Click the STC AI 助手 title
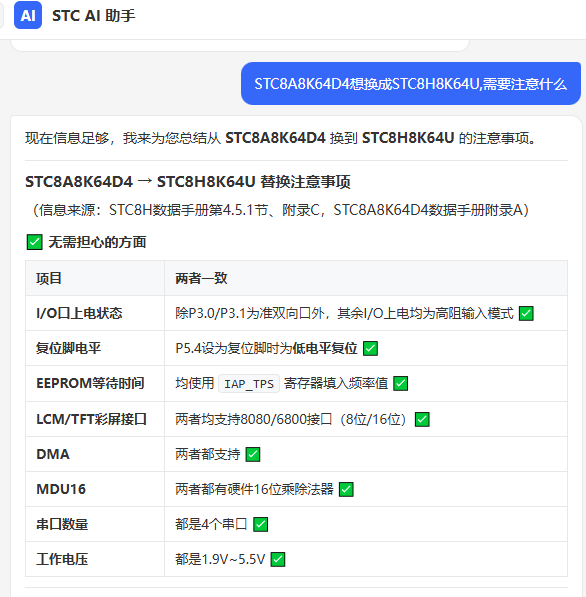The image size is (586, 597). point(94,16)
